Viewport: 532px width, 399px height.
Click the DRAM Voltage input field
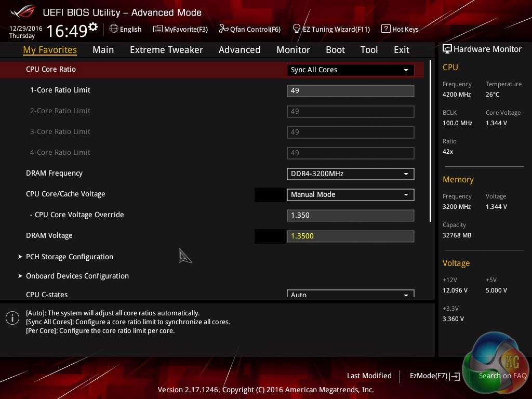coord(351,236)
